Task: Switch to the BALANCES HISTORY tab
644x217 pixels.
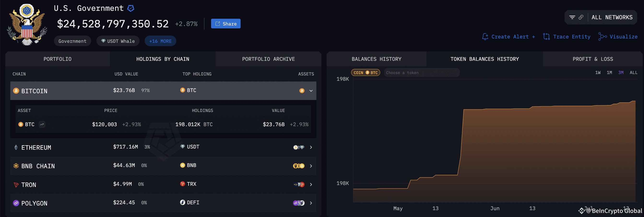Action: [x=377, y=59]
